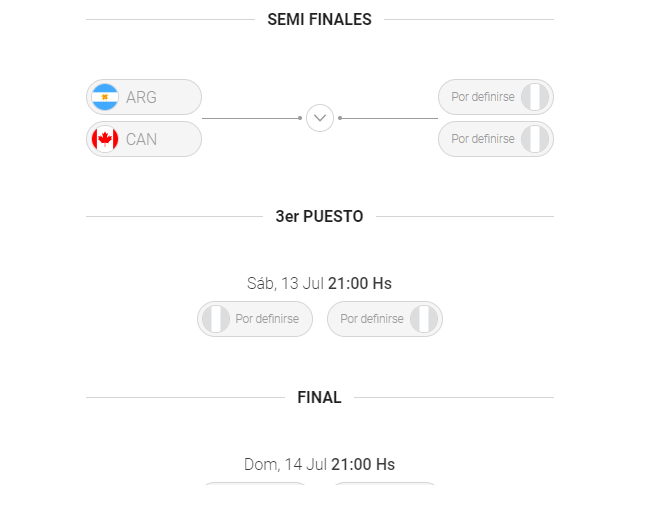Click the right 'Por definirse' text under 3er Puesto
670x507 pixels.
click(372, 319)
